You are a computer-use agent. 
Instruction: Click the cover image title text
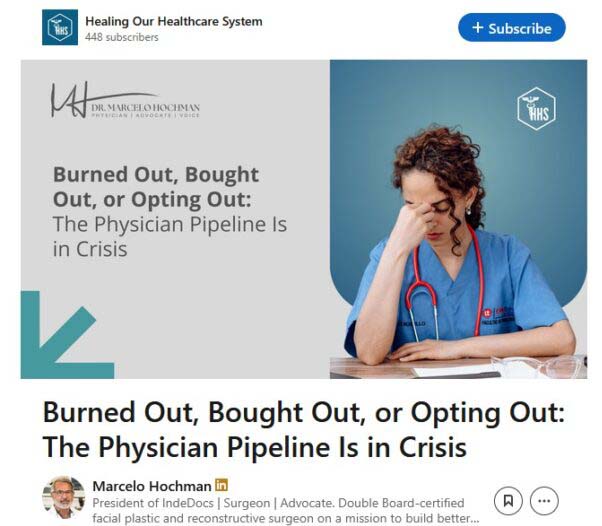(x=170, y=212)
